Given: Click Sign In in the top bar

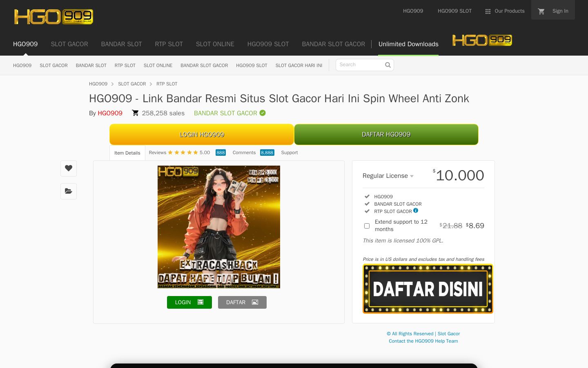Looking at the screenshot, I should point(560,11).
